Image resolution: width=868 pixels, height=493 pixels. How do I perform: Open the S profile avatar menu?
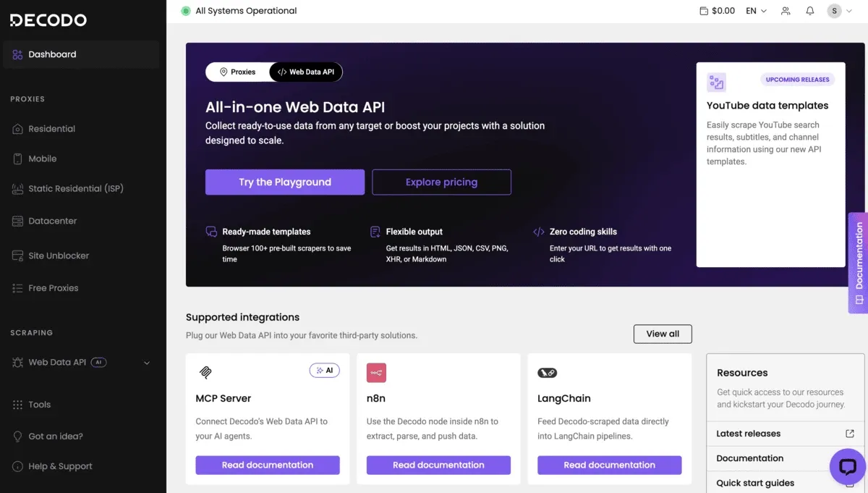839,11
